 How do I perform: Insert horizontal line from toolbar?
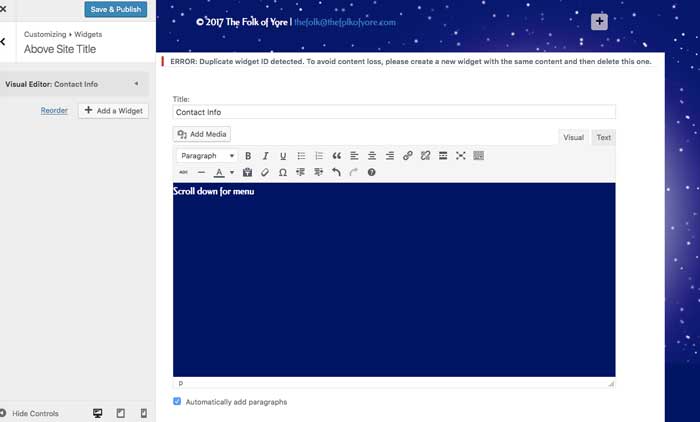click(x=201, y=172)
